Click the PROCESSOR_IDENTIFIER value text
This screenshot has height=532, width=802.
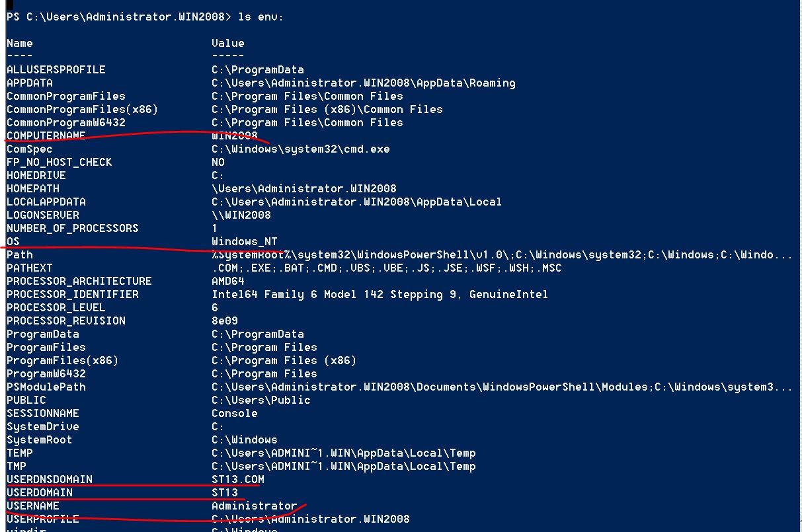click(380, 295)
